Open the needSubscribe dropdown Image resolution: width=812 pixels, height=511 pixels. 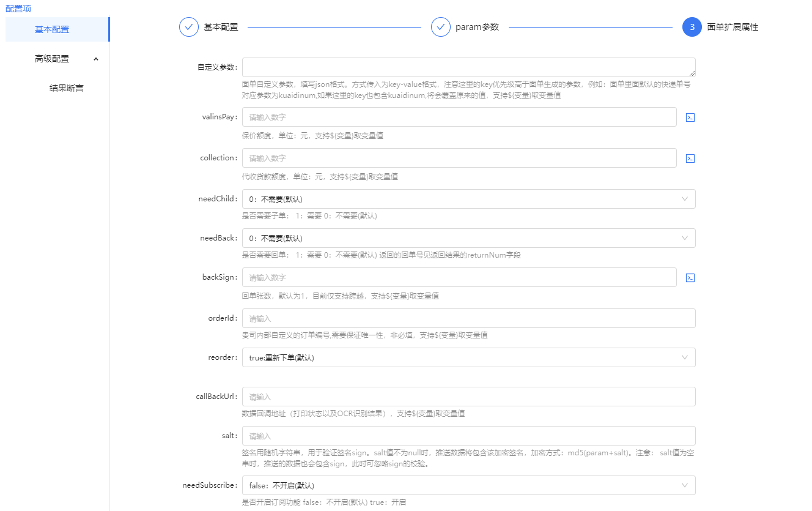point(468,485)
